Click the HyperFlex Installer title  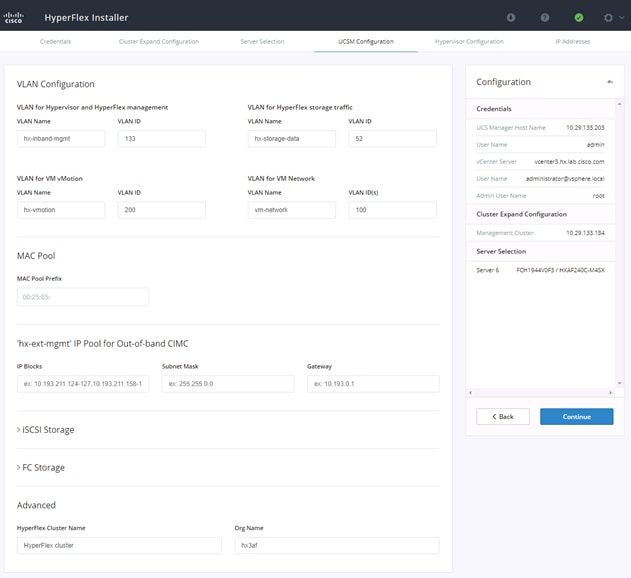86,18
